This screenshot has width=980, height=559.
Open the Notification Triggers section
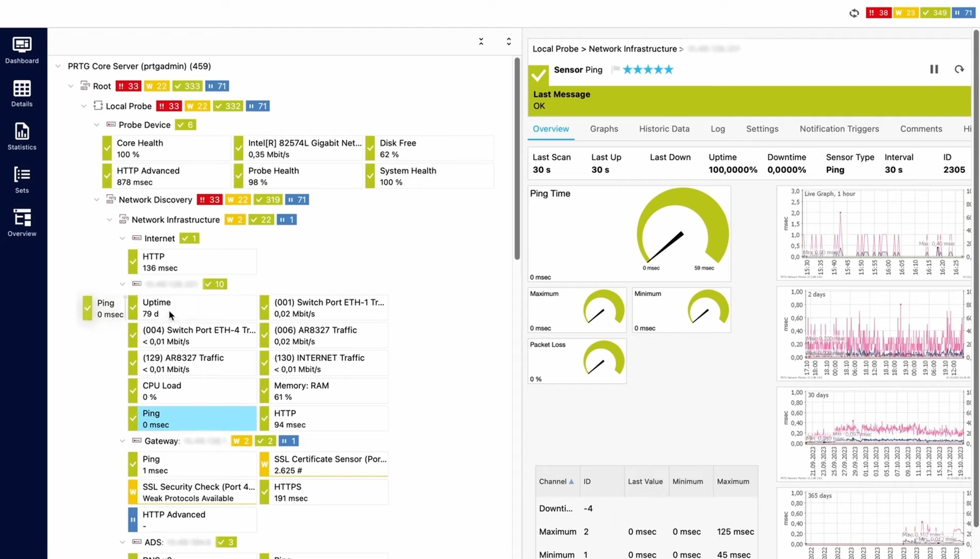[839, 128]
